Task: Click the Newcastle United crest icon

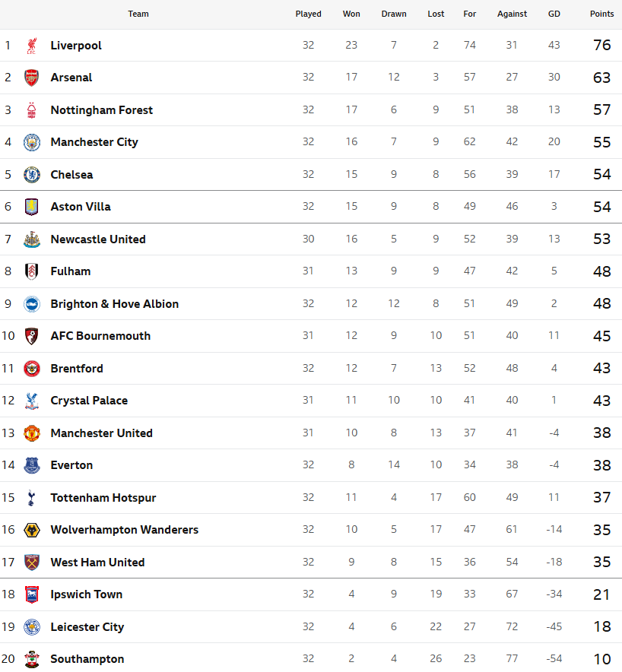Action: (32, 239)
